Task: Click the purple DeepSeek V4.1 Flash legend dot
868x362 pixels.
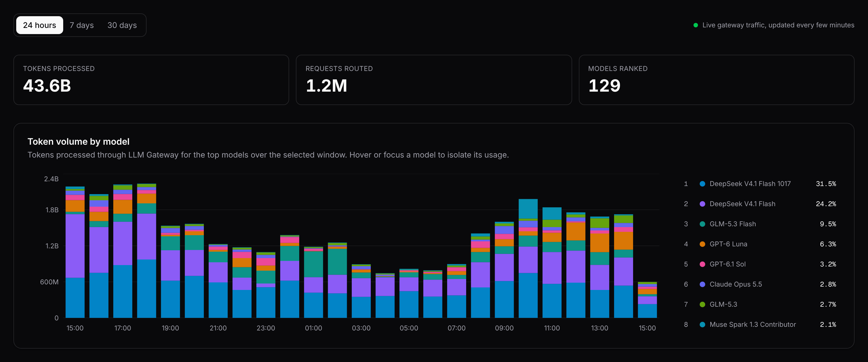Action: (x=702, y=204)
